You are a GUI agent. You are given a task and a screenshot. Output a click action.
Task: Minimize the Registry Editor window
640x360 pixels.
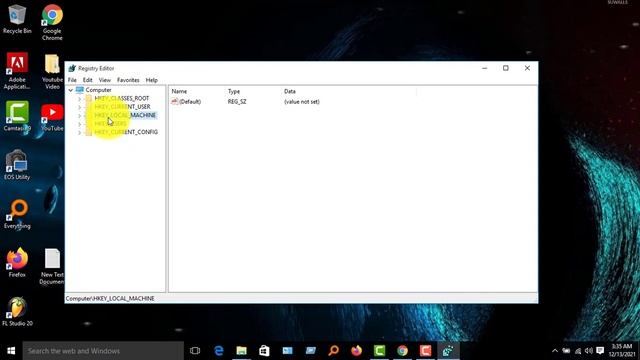[484, 68]
